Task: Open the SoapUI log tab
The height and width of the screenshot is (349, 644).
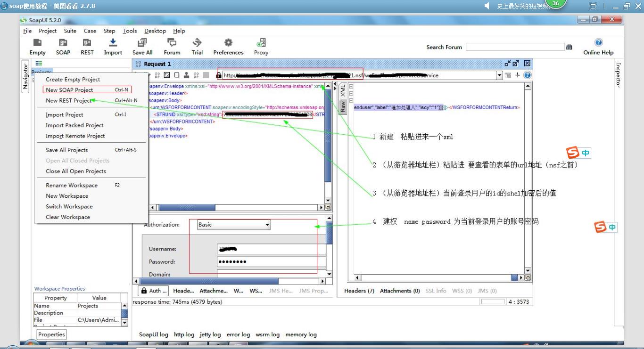Action: tap(153, 334)
